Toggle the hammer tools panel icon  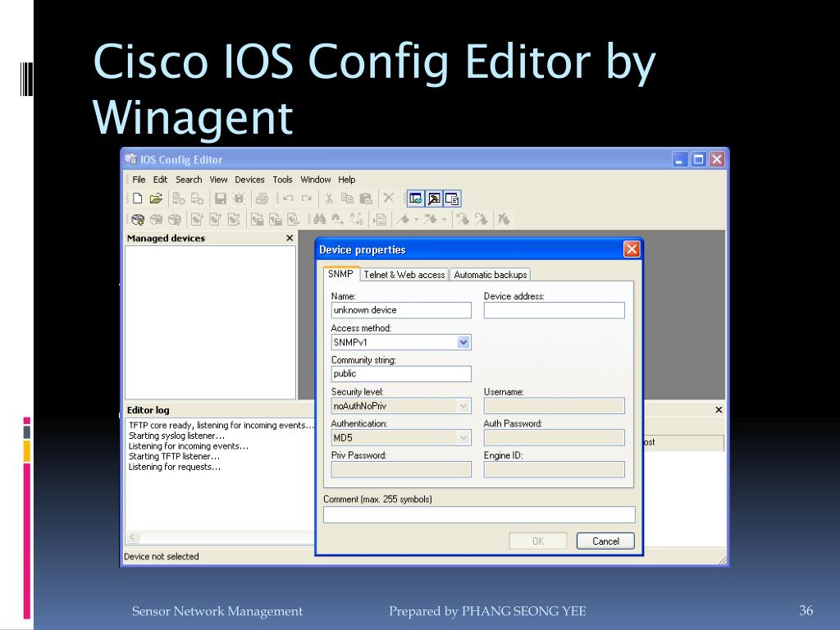[x=434, y=199]
